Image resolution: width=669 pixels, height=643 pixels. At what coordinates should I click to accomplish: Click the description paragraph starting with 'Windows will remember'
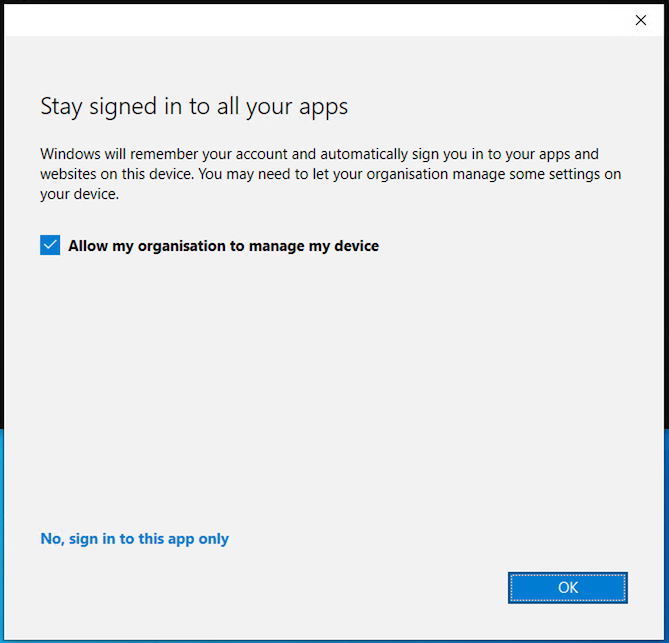pos(330,174)
